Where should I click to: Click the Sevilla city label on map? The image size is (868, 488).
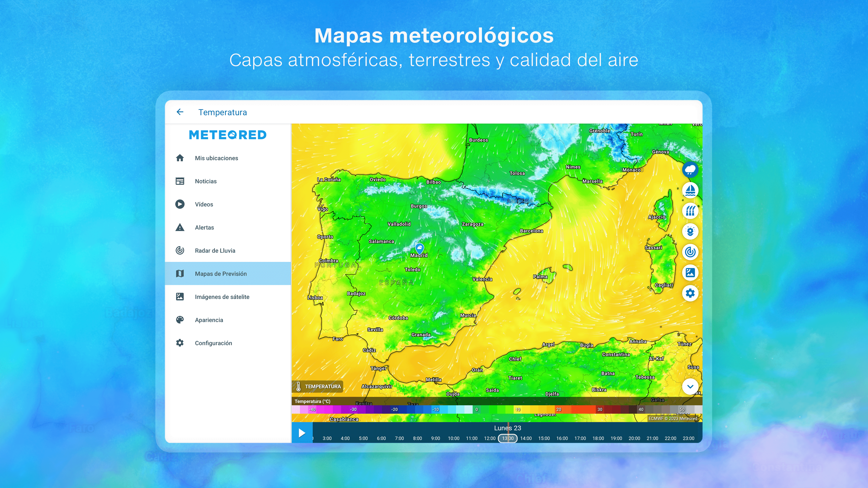(375, 330)
